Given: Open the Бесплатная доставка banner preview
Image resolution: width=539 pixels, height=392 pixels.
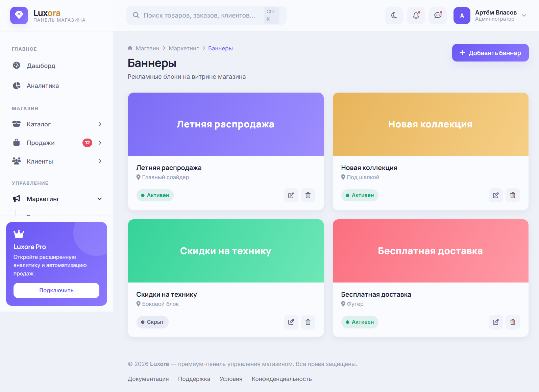Looking at the screenshot, I should 431,251.
